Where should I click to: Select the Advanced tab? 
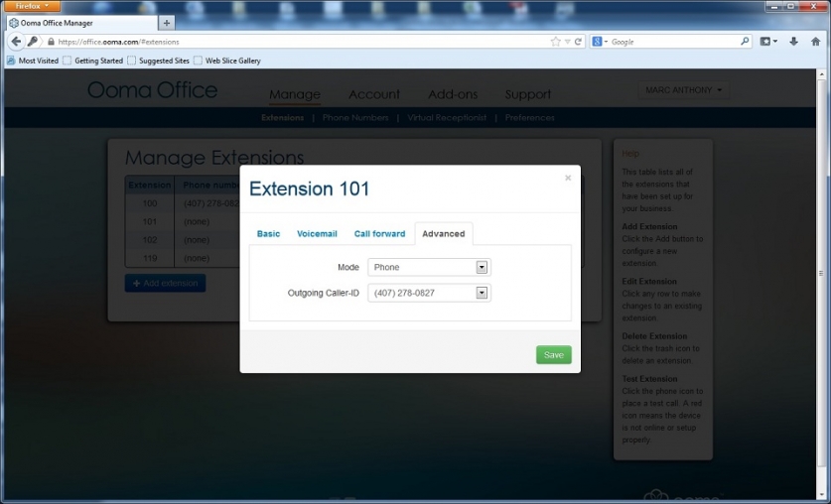(444, 233)
